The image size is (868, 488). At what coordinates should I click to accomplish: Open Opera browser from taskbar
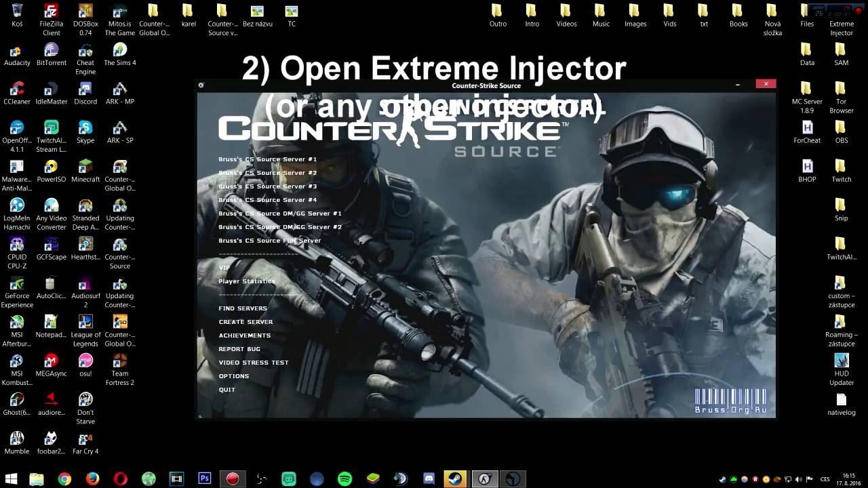(121, 479)
